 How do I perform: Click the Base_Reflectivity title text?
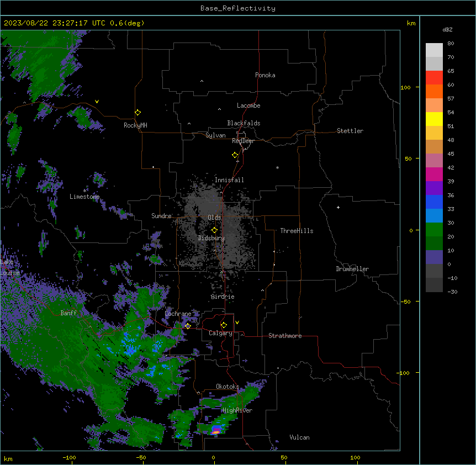point(238,8)
